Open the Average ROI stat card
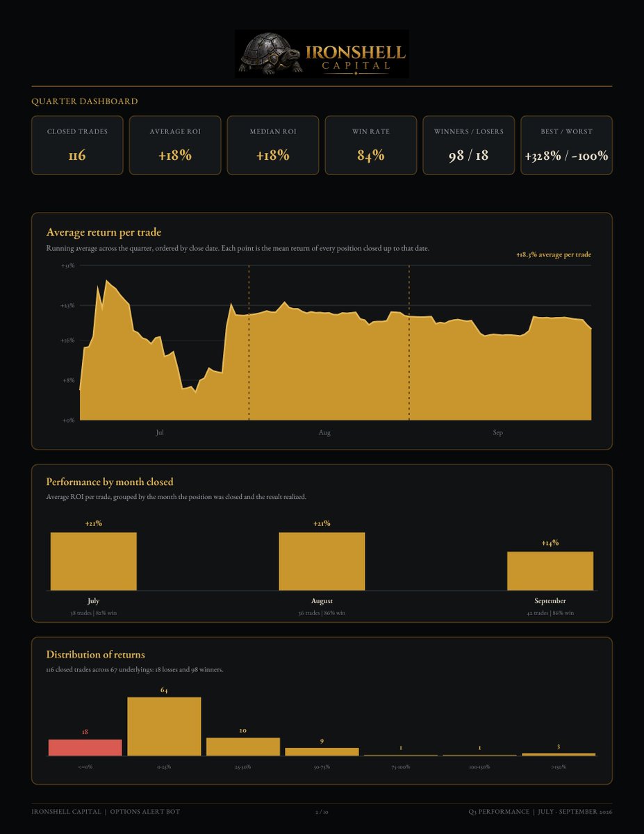Screen dimensions: 644x834 click(175, 145)
